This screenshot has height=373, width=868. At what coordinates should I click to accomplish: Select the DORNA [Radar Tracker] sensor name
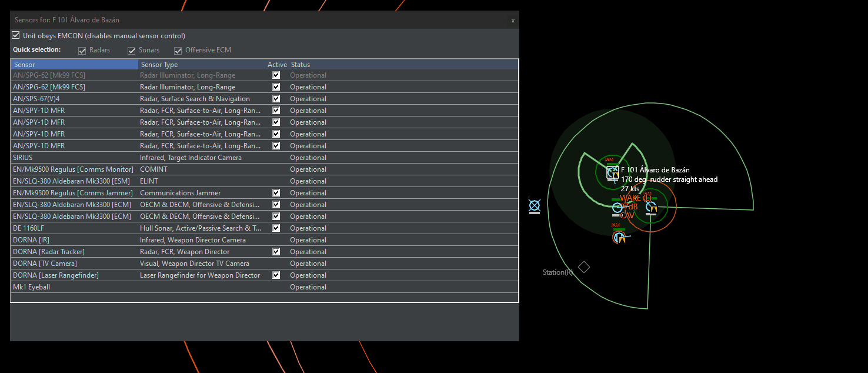coord(50,252)
